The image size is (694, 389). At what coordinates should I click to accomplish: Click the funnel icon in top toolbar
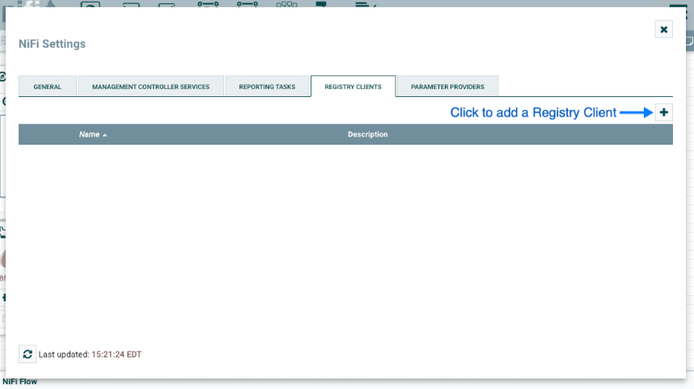click(x=287, y=4)
